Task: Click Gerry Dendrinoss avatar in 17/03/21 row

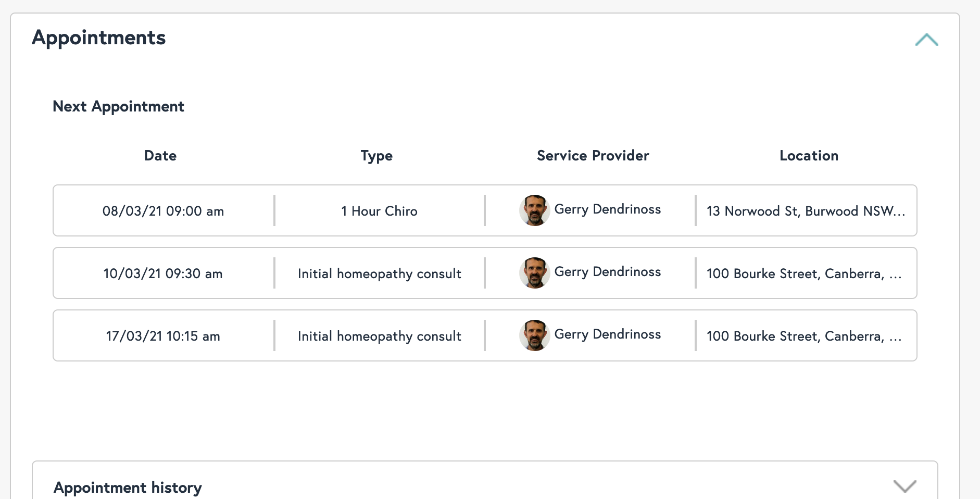Action: 534,335
